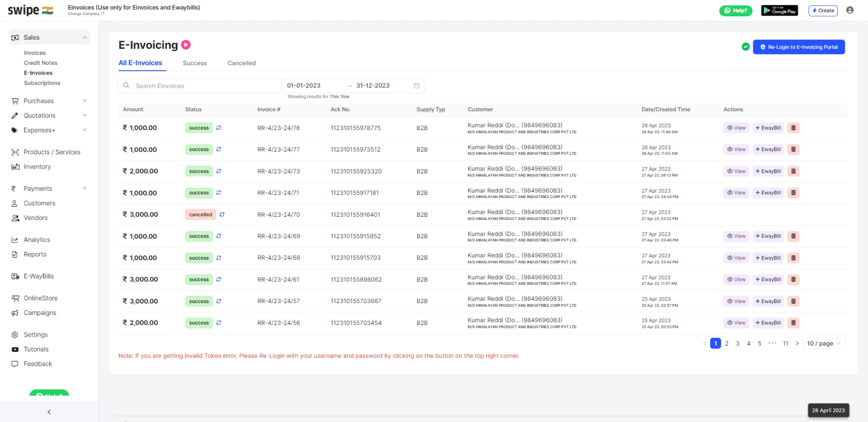Delete e-invoice RR-4/23-24/57

coord(793,302)
